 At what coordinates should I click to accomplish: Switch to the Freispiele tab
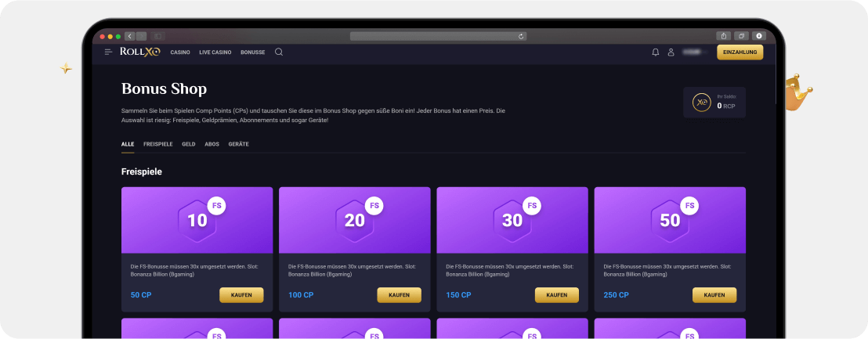[x=157, y=144]
